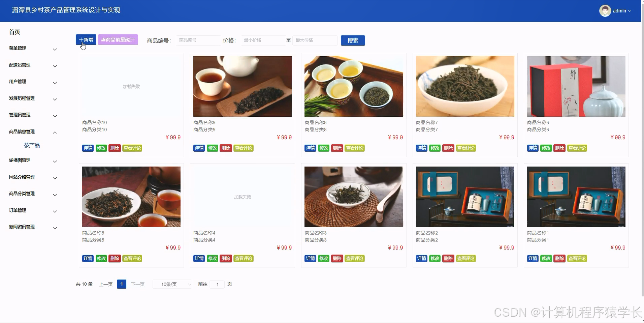This screenshot has width=644, height=323.
Task: Click the 新增 add button
Action: pyautogui.click(x=86, y=39)
